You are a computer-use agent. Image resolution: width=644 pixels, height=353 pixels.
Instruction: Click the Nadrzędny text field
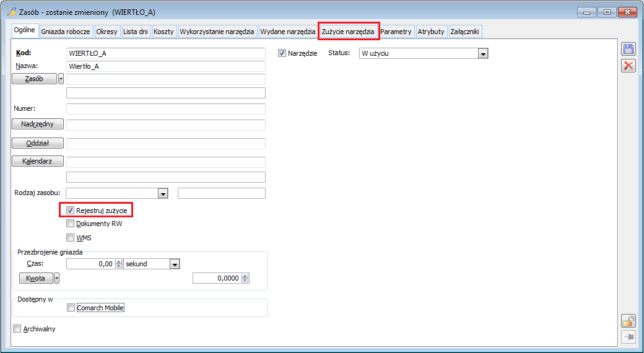point(165,124)
